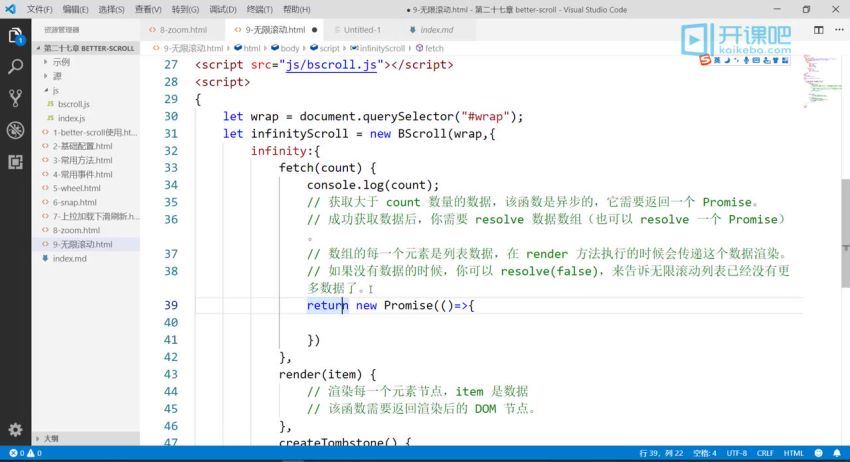The height and width of the screenshot is (462, 850).
Task: Click the 'console.log(count);' code line
Action: click(372, 185)
